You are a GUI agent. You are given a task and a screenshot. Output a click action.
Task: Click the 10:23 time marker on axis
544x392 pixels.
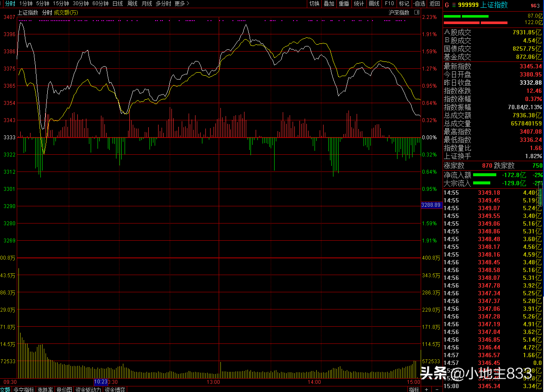101,382
